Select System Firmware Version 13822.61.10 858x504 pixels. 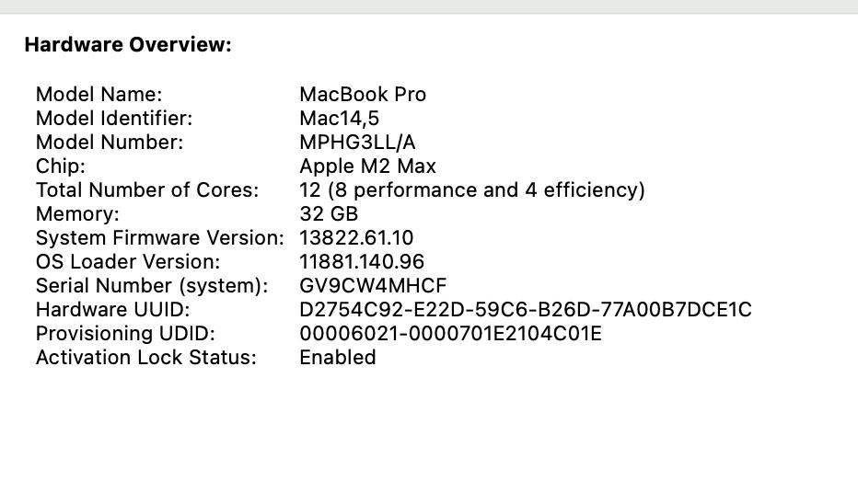356,238
